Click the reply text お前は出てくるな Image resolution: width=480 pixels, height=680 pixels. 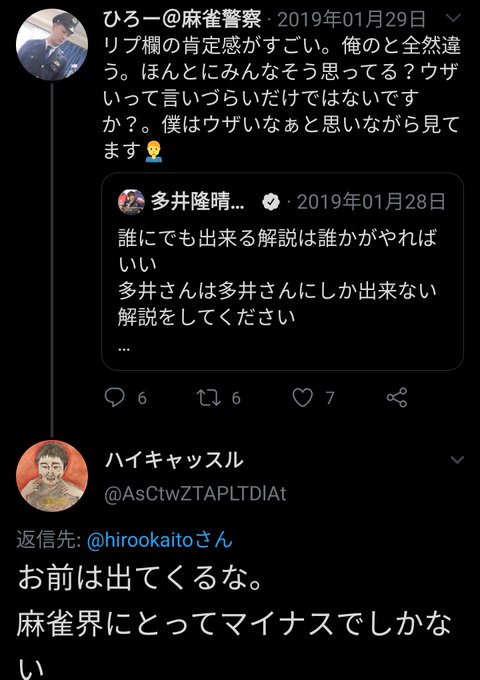tap(140, 581)
